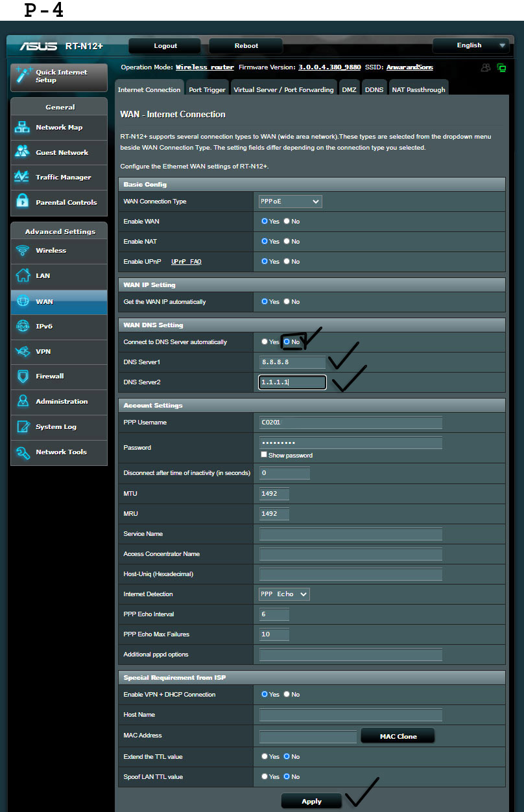This screenshot has width=524, height=812.
Task: Open Traffic Manager icon in sidebar
Action: [x=23, y=177]
